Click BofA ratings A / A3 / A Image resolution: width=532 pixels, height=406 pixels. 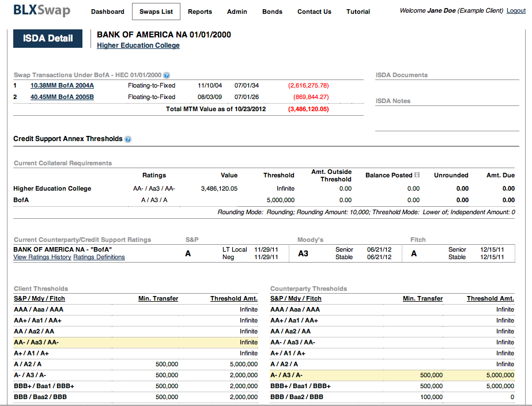pyautogui.click(x=154, y=200)
